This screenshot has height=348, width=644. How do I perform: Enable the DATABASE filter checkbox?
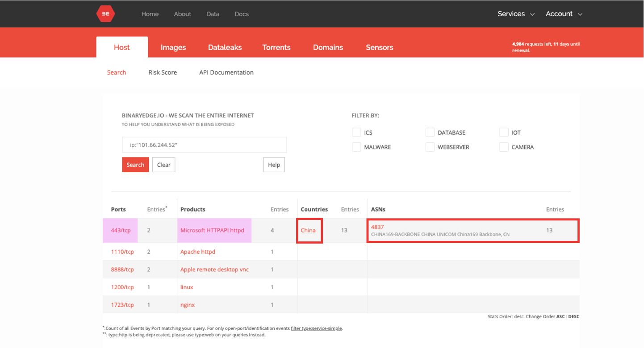[x=430, y=133]
